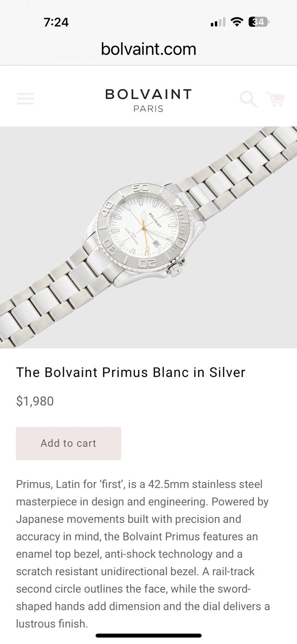The height and width of the screenshot is (644, 297).
Task: Tap the watch crown in the product photo
Action: tap(176, 270)
